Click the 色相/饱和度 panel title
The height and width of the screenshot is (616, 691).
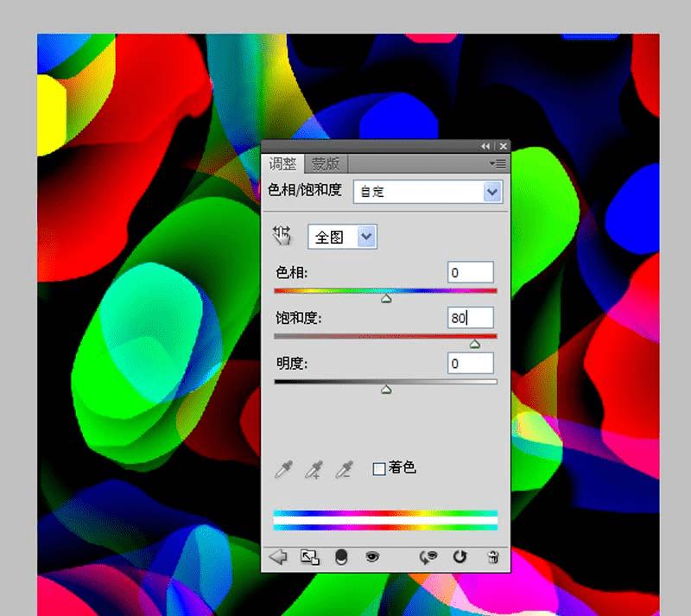(305, 190)
